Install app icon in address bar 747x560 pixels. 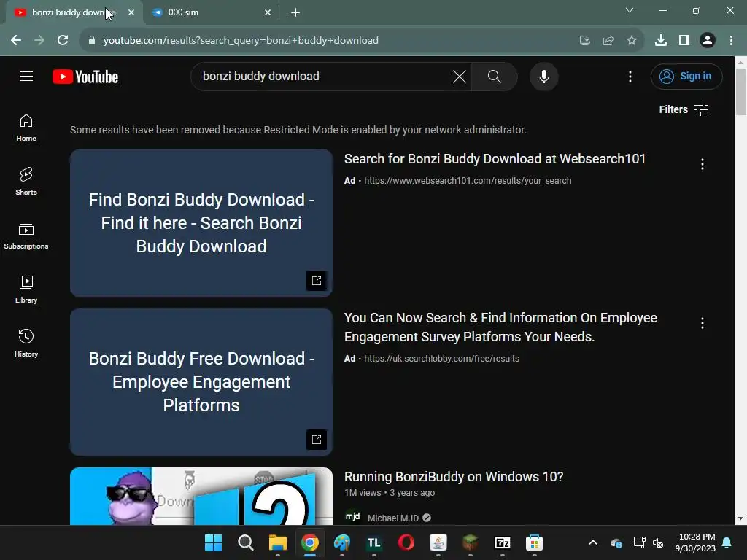pos(584,41)
